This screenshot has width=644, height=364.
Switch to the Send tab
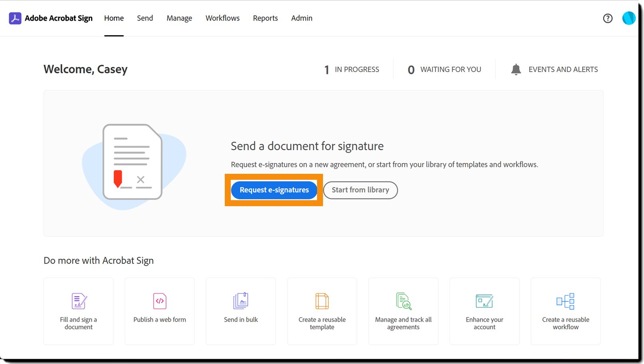click(145, 18)
